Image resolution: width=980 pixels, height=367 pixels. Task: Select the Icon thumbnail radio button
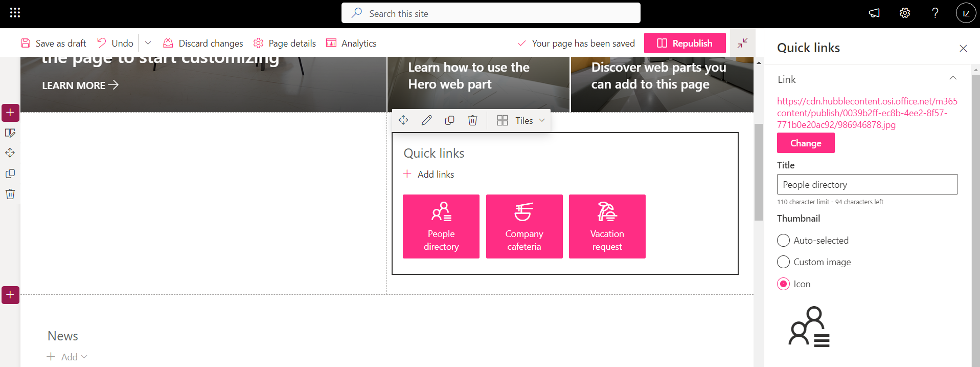[x=783, y=284]
